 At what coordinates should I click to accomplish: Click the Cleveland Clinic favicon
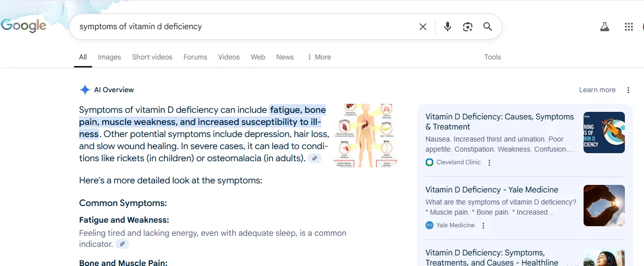tap(430, 162)
